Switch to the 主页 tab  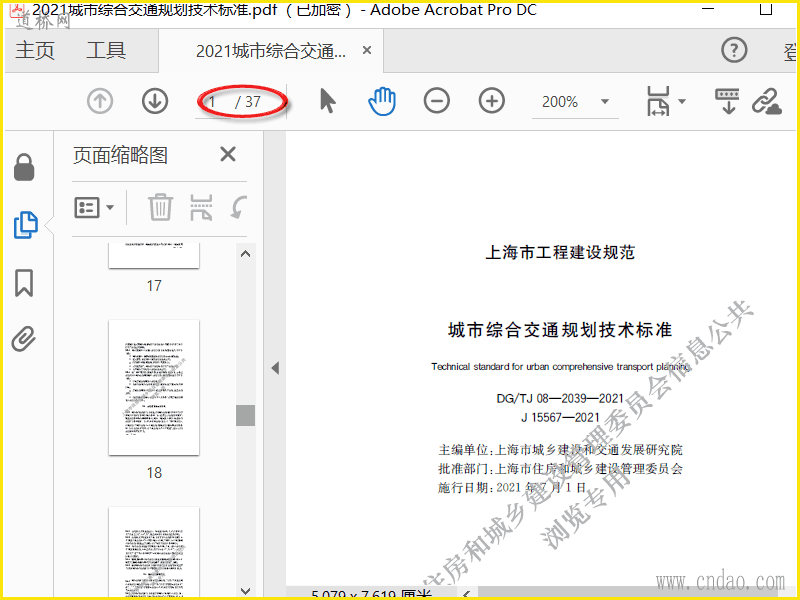click(x=35, y=51)
